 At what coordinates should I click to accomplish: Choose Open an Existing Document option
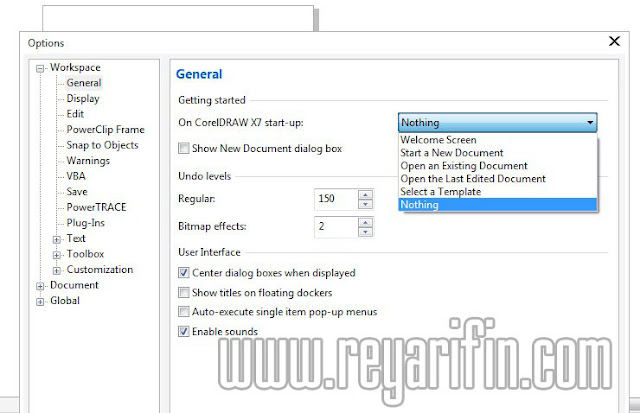(498, 166)
